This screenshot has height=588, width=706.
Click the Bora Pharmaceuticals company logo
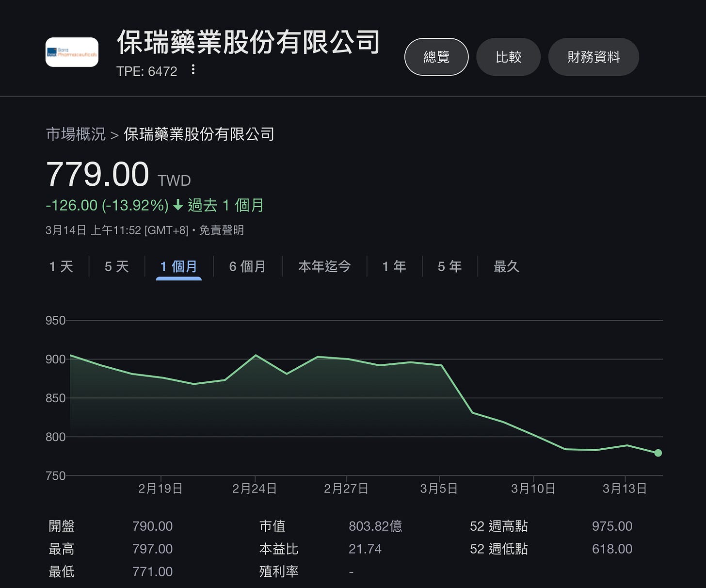[x=72, y=52]
